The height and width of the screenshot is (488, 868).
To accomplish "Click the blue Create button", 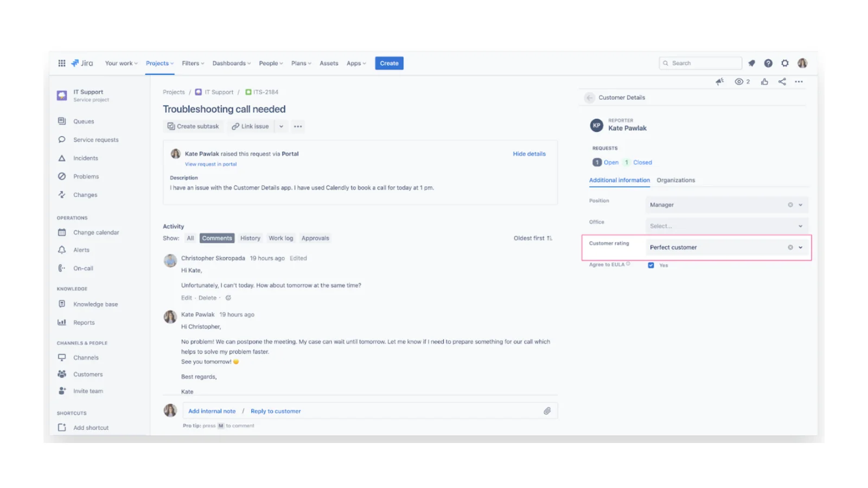I will (389, 63).
